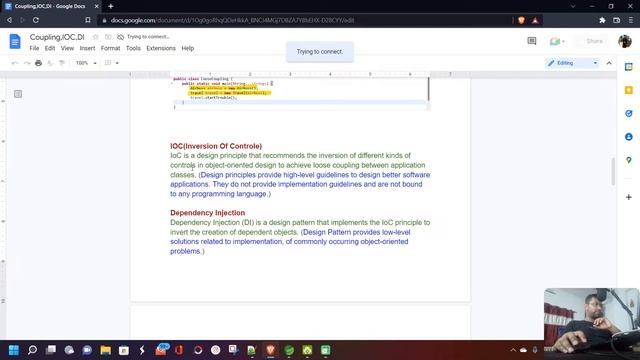
Task: Open Task View on taskbar
Action: pos(51,350)
